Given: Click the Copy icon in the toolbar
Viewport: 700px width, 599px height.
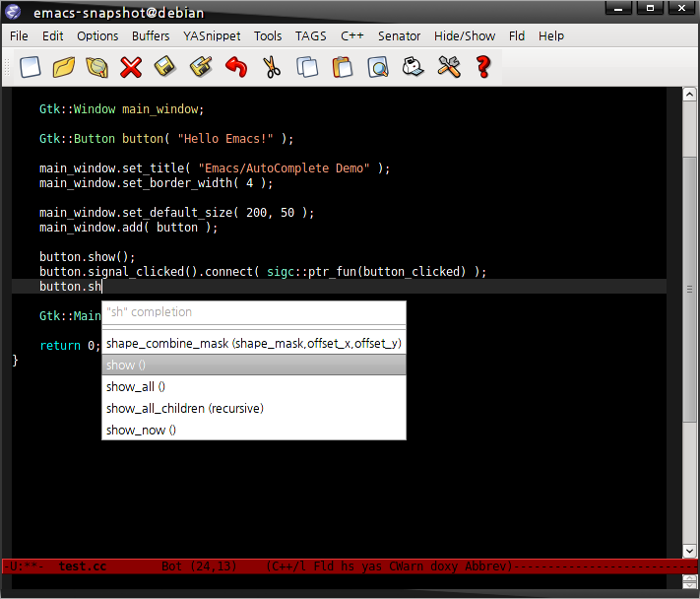Looking at the screenshot, I should 307,67.
